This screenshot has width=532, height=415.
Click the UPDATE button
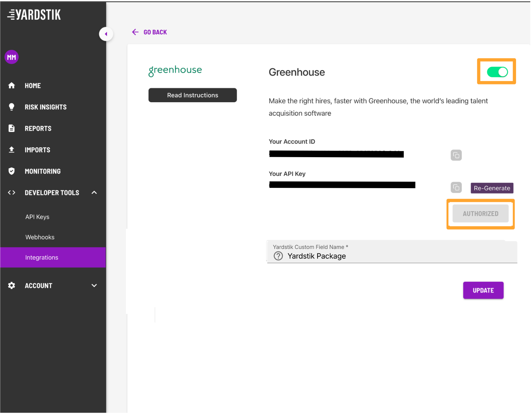[x=483, y=290]
